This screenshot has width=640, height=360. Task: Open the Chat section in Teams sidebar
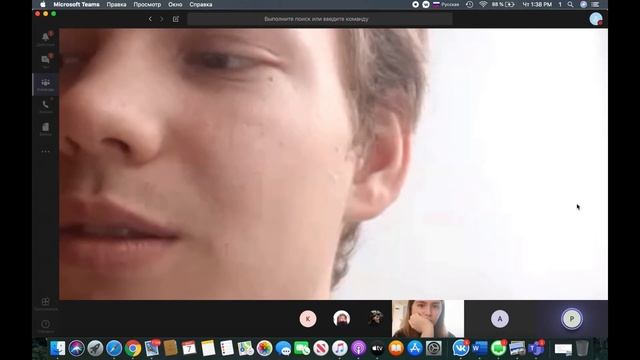(45, 60)
